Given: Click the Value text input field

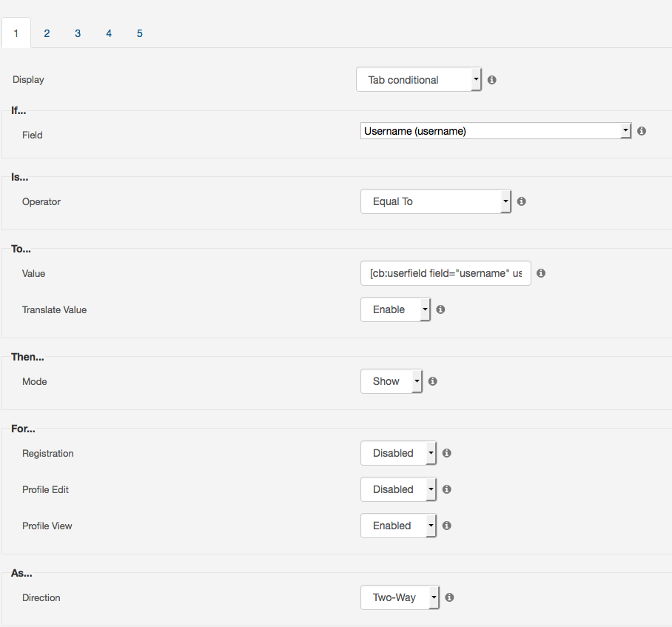Looking at the screenshot, I should tap(446, 273).
